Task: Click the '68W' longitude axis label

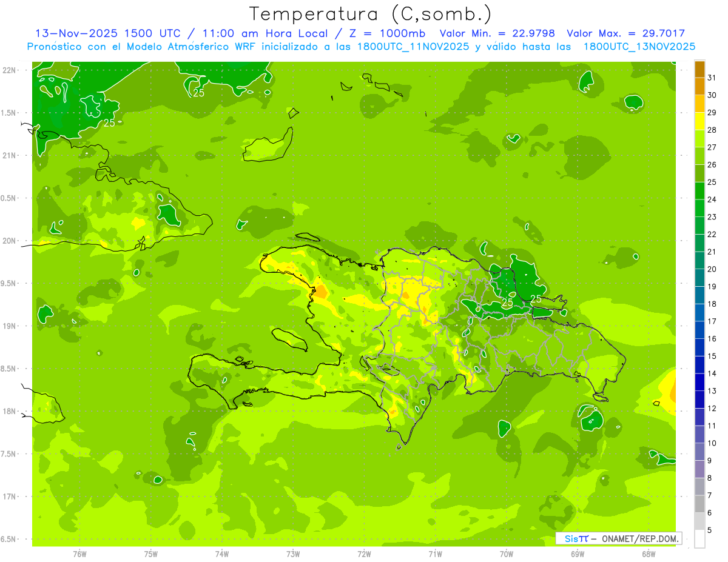Action: click(649, 554)
